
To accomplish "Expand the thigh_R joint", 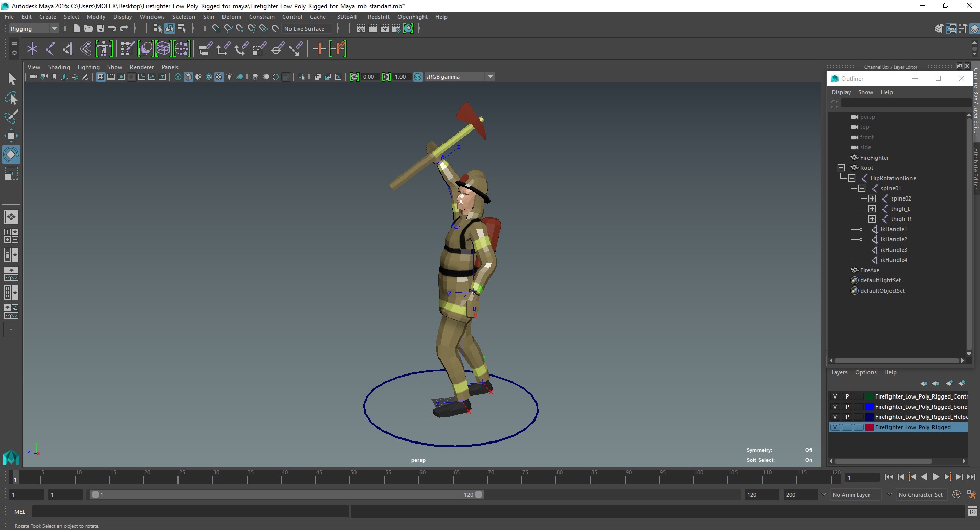I will point(872,219).
